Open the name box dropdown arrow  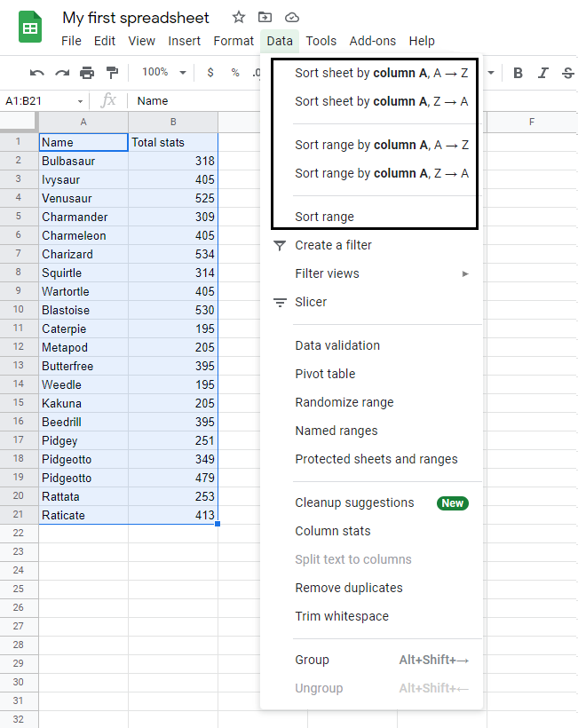tap(80, 101)
